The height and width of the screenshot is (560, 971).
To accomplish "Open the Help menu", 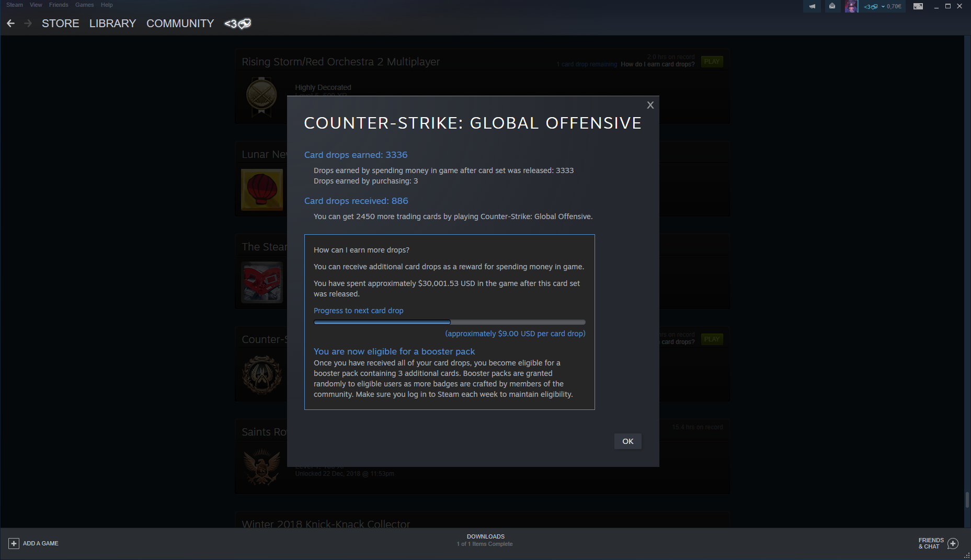I will point(107,5).
